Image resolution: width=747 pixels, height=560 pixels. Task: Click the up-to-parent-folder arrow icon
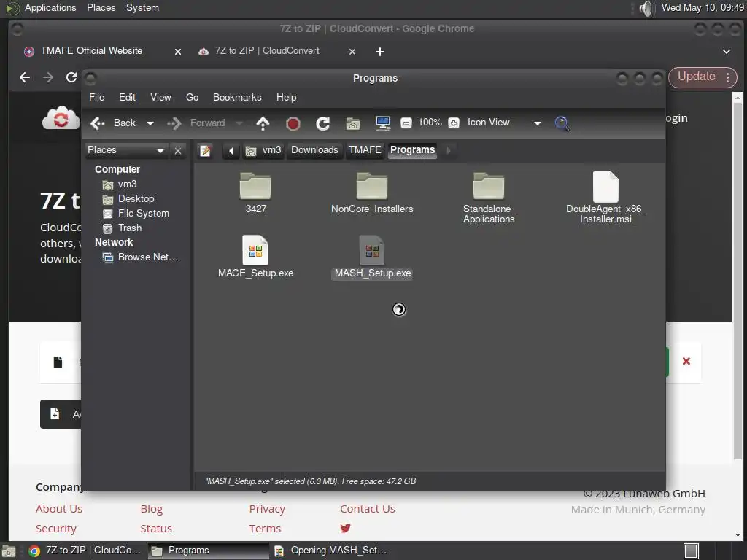(x=263, y=123)
